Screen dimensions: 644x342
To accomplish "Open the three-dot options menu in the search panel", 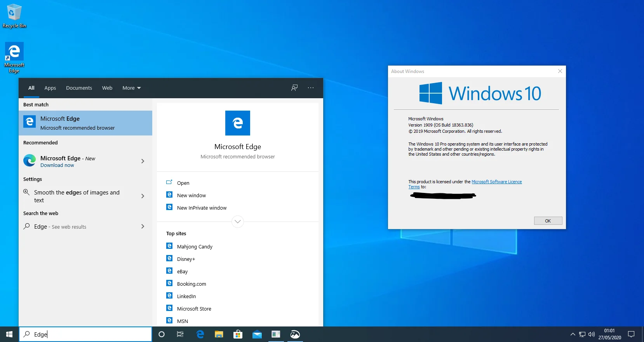I will 311,88.
